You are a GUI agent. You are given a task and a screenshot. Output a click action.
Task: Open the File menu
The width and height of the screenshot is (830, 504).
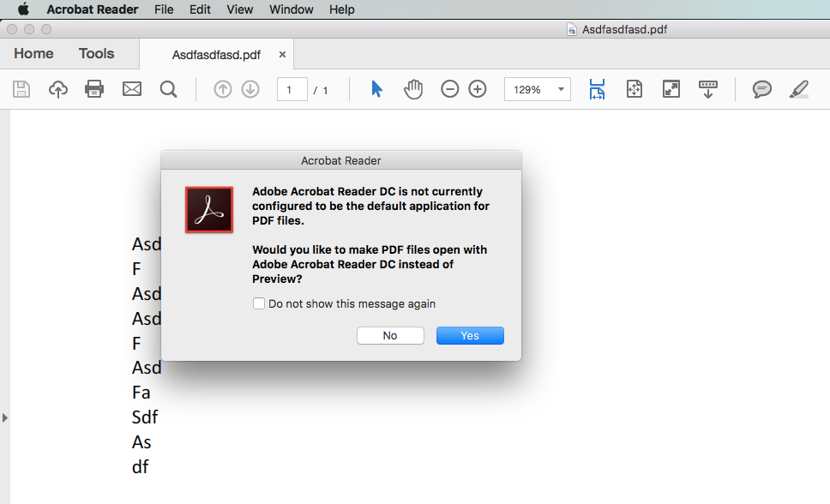coord(164,9)
